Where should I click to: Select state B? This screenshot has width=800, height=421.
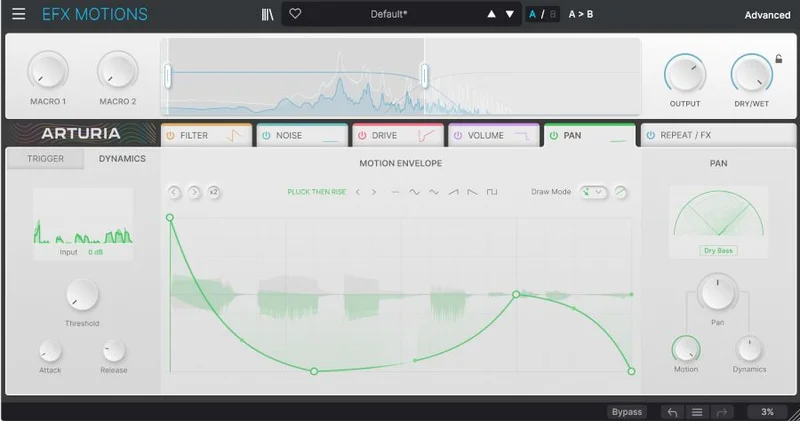click(x=553, y=14)
